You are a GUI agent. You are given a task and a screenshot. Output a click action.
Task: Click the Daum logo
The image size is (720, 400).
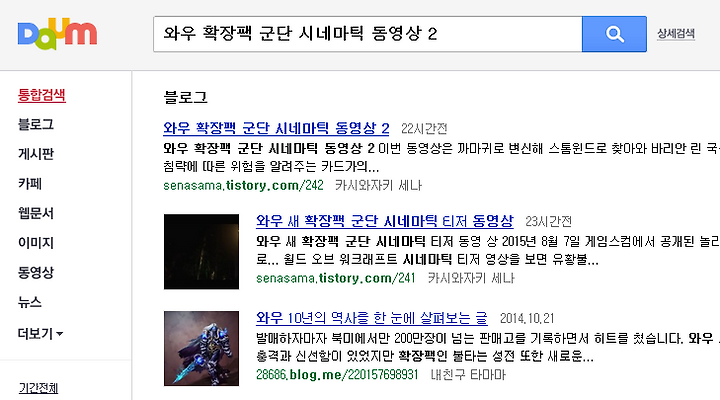[x=57, y=34]
